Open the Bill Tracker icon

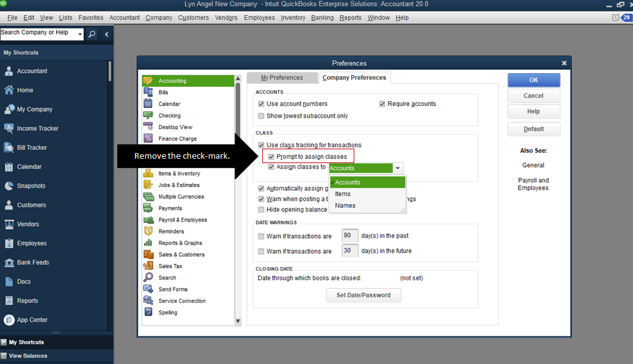pyautogui.click(x=9, y=147)
